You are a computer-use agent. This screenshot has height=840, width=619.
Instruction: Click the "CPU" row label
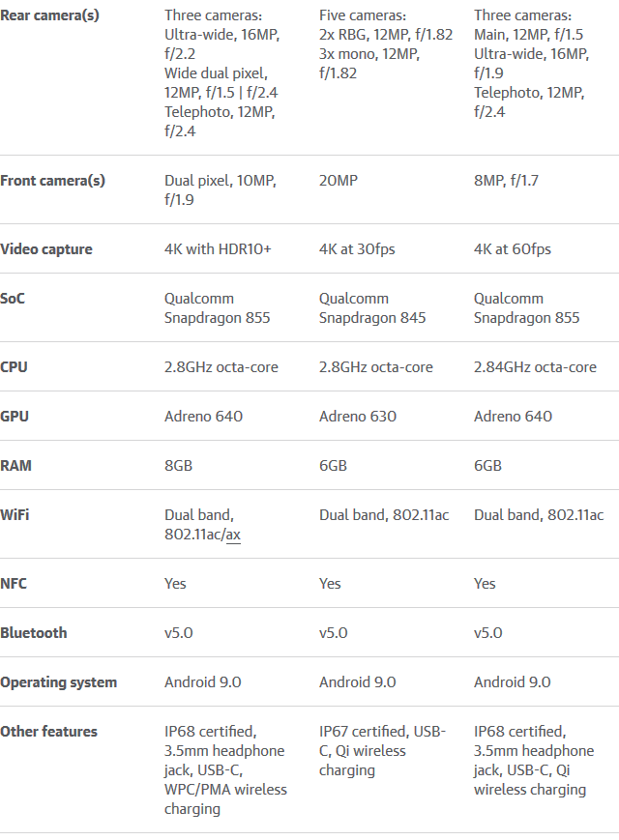(14, 367)
